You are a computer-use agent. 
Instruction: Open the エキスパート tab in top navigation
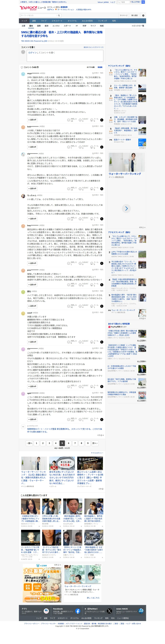(57, 21)
